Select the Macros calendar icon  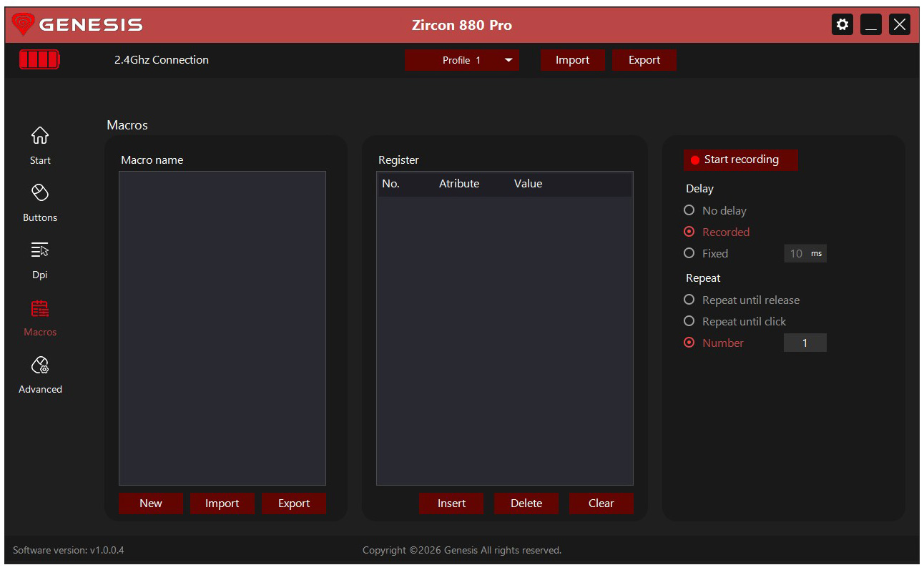(x=40, y=308)
